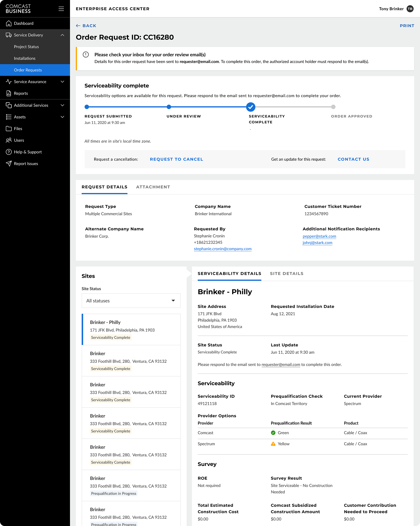Click the Order Approved progress dot

333,107
